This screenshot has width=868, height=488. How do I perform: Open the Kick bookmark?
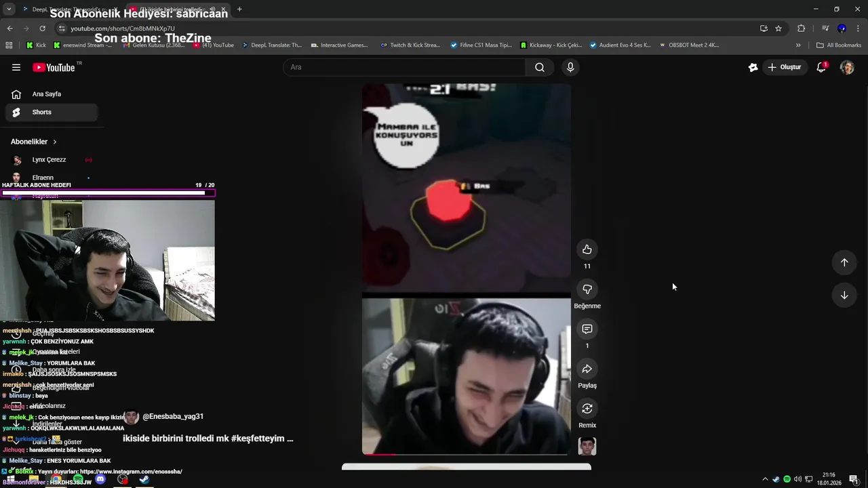pyautogui.click(x=37, y=45)
